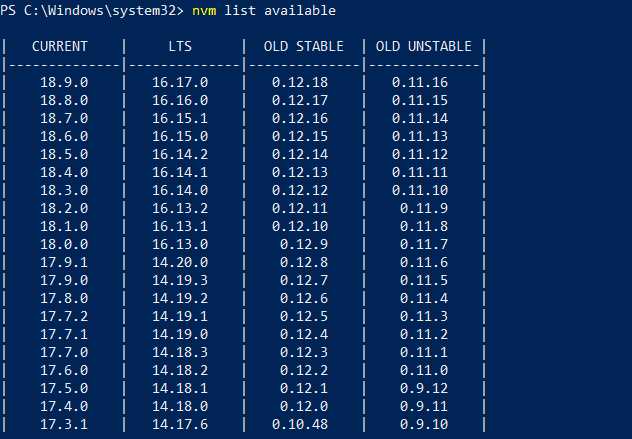
Task: Select LTS version 16.14.0
Action: click(x=180, y=190)
